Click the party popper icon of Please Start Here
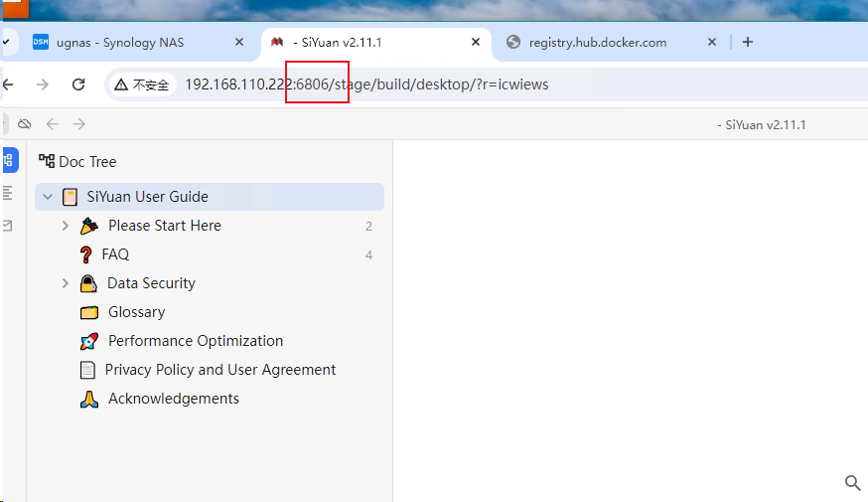868x502 pixels. click(x=89, y=226)
